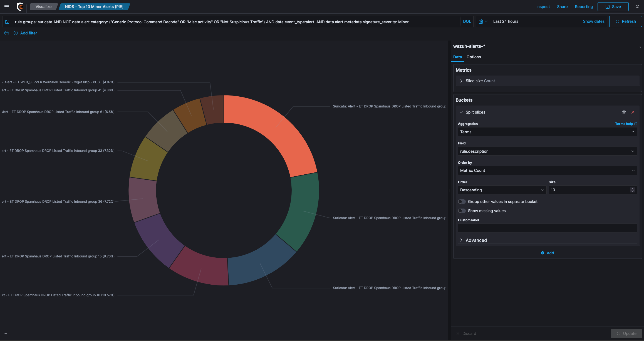The width and height of the screenshot is (644, 341).
Task: Open the Inspect menu item
Action: tap(543, 7)
